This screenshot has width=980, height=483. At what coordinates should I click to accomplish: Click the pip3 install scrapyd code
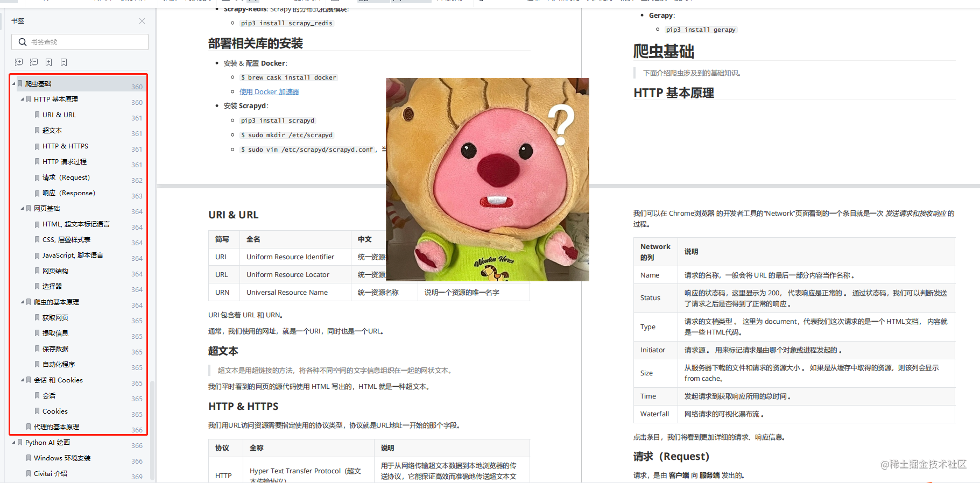point(278,120)
